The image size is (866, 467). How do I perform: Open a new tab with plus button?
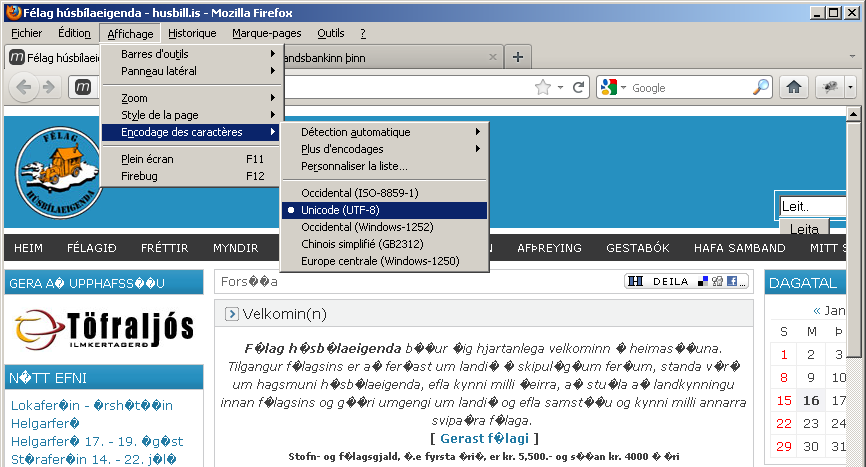coord(518,57)
